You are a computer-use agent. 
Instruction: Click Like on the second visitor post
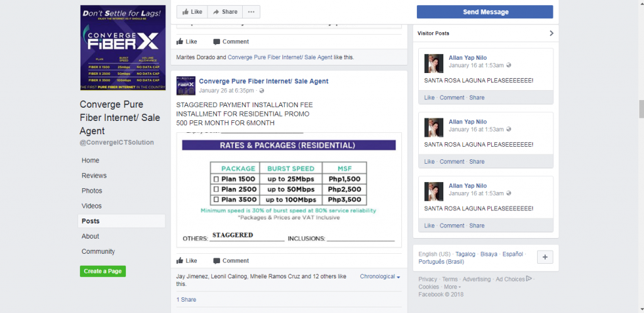pos(429,162)
